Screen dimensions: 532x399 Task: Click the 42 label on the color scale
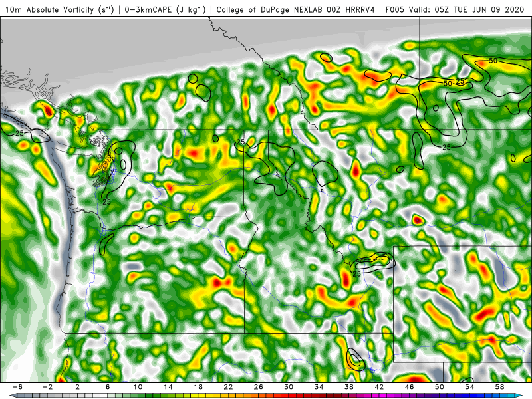379,387
